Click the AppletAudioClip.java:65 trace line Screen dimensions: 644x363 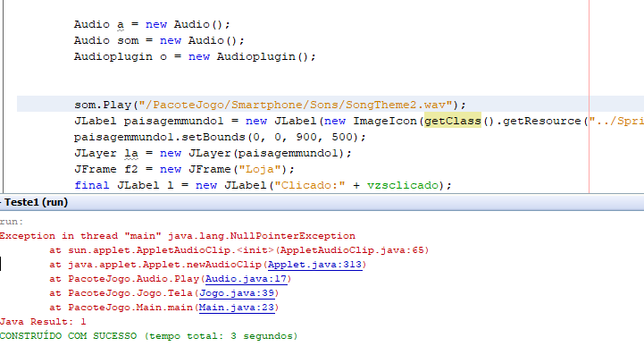[x=239, y=250]
